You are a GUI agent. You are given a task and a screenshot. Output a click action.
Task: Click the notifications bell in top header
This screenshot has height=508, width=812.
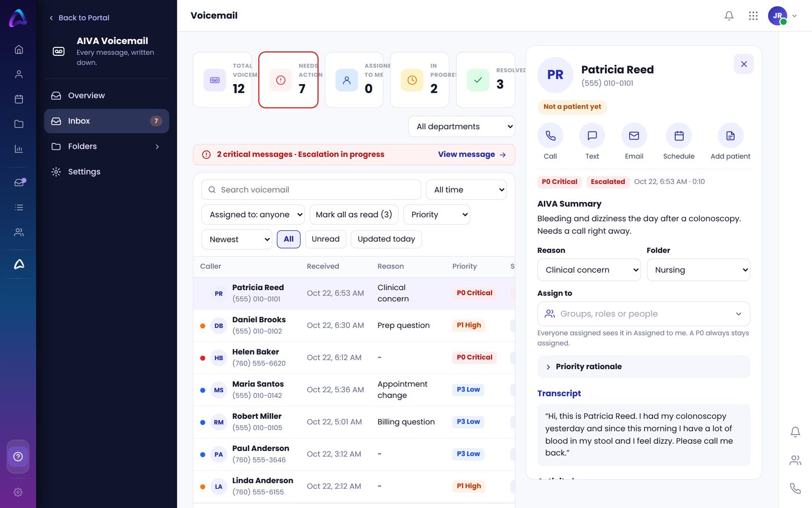tap(729, 16)
